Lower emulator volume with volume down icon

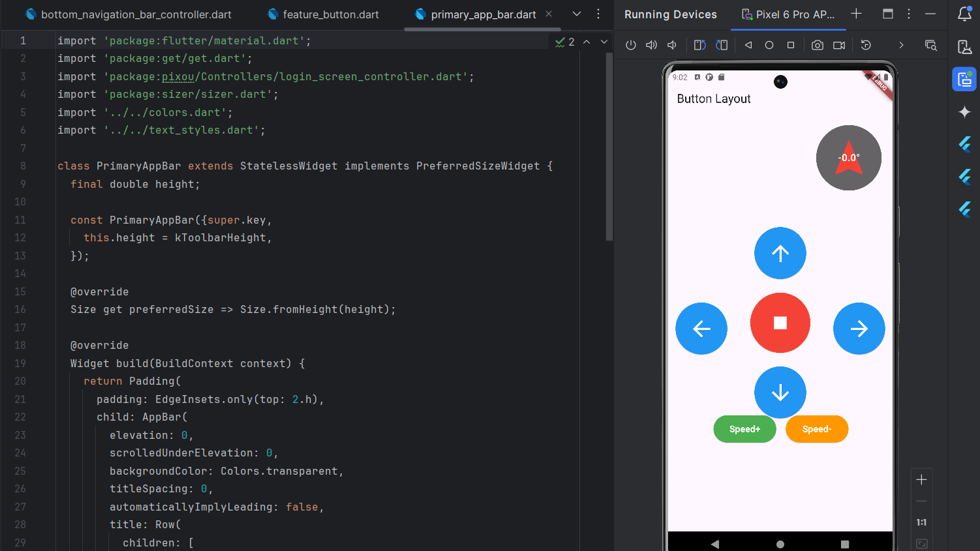point(672,45)
